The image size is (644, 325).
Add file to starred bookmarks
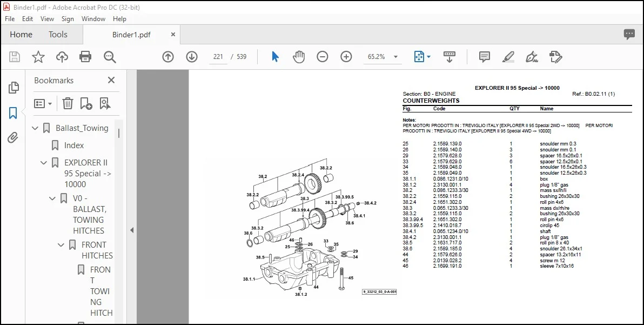(x=38, y=57)
